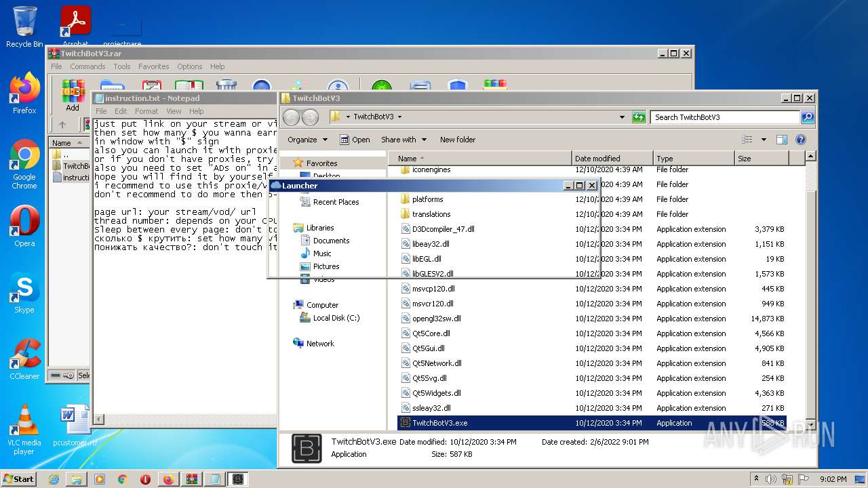Image resolution: width=868 pixels, height=488 pixels.
Task: Click the Explorer Back navigation button
Action: [x=292, y=117]
